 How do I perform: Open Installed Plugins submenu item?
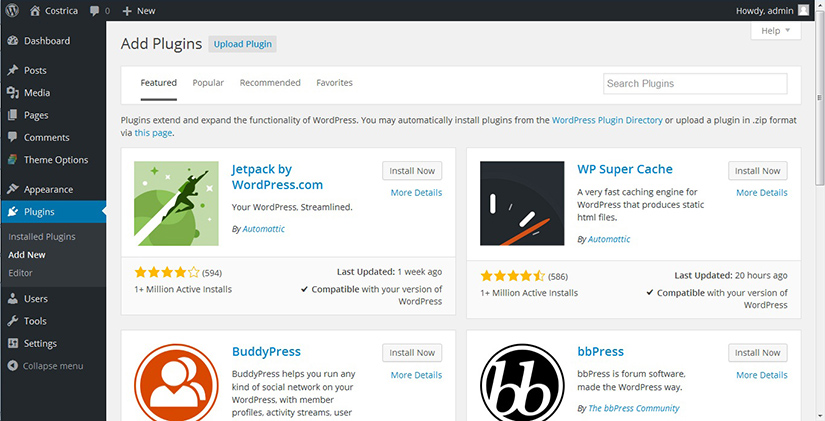tap(42, 237)
